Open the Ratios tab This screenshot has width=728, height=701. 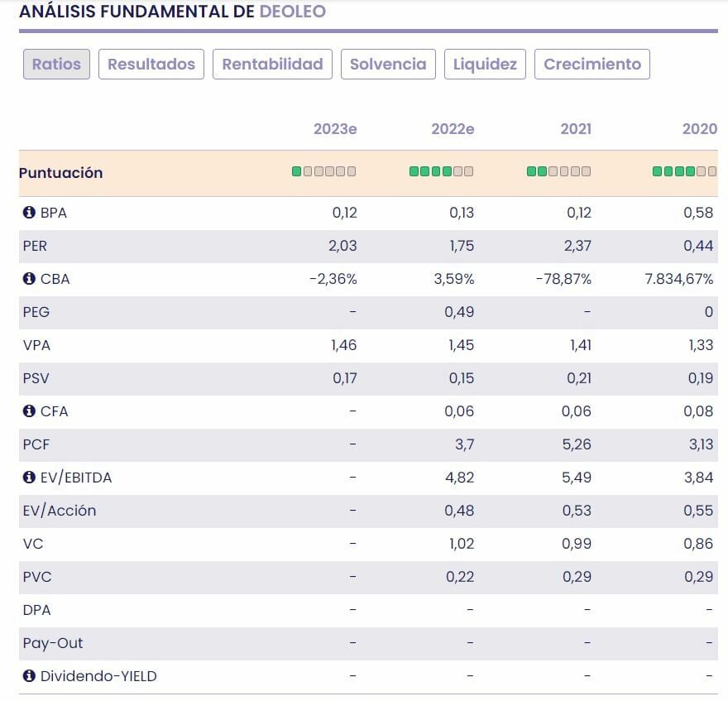[x=56, y=64]
